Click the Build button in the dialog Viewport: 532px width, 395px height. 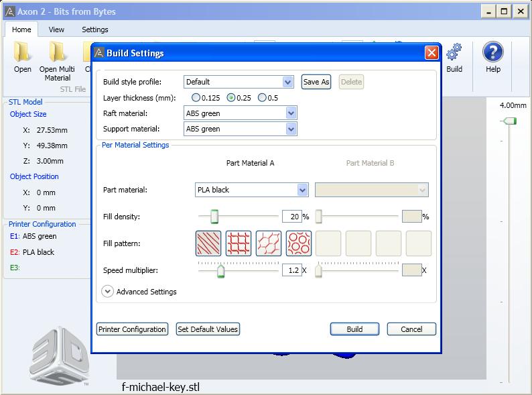[354, 329]
